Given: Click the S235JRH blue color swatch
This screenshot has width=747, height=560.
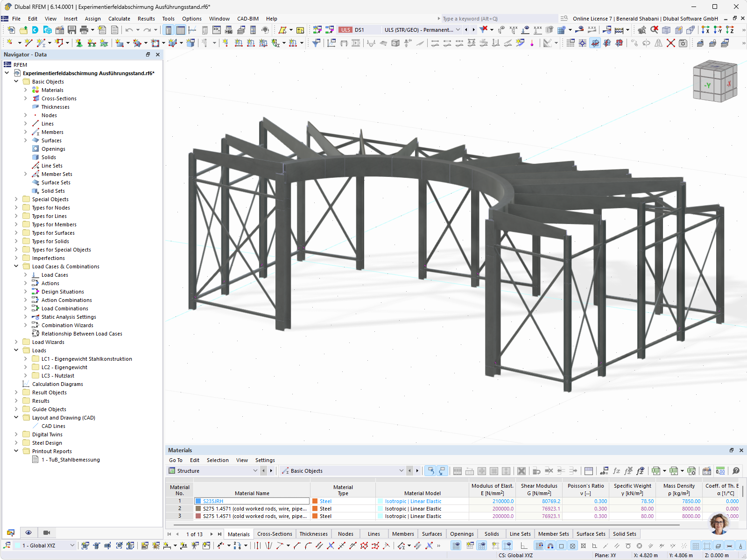Looking at the screenshot, I should [x=198, y=501].
